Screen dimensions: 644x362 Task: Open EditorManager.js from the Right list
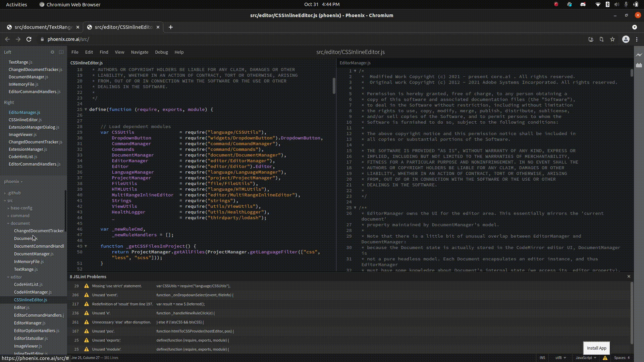24,112
